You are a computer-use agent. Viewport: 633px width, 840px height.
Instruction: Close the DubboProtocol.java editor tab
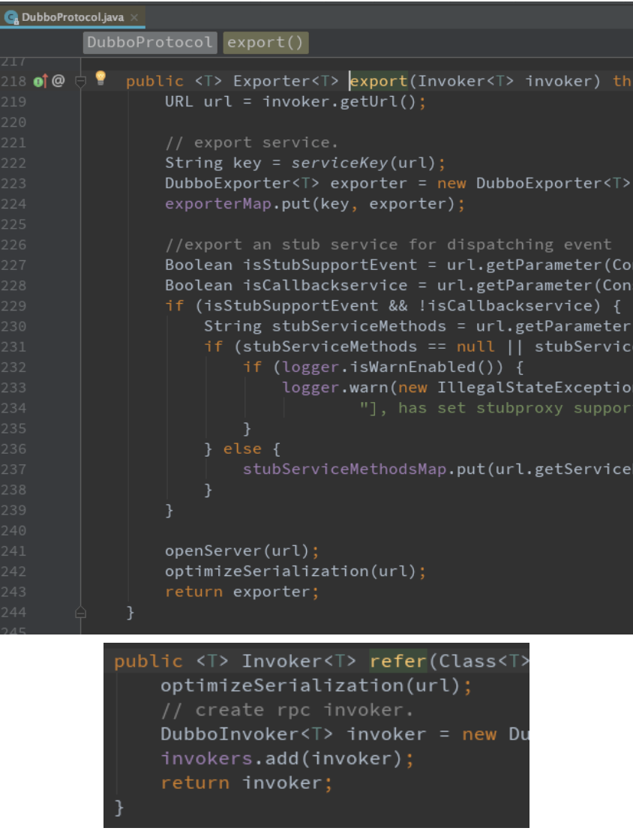pyautogui.click(x=134, y=17)
